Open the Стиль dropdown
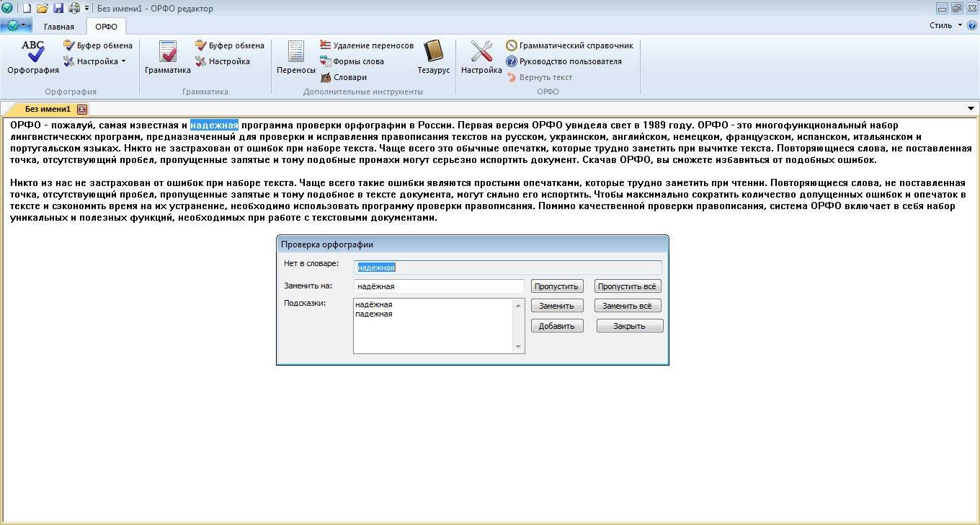 [945, 25]
